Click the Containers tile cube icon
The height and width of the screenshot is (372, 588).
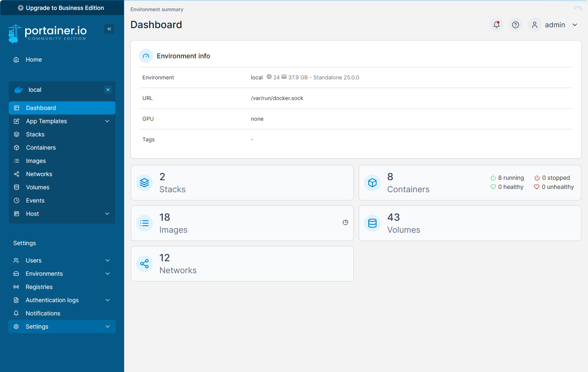click(372, 183)
